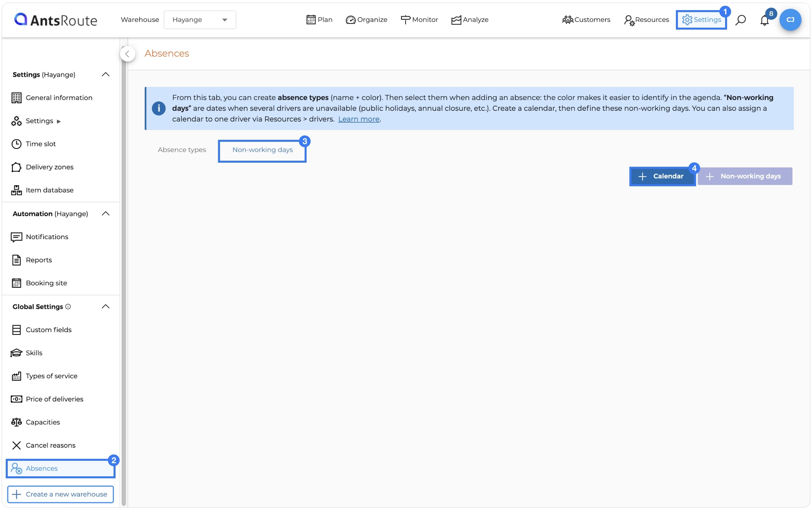Collapse the Global Settings section
Viewport: 812px width, 510px height.
tap(105, 307)
